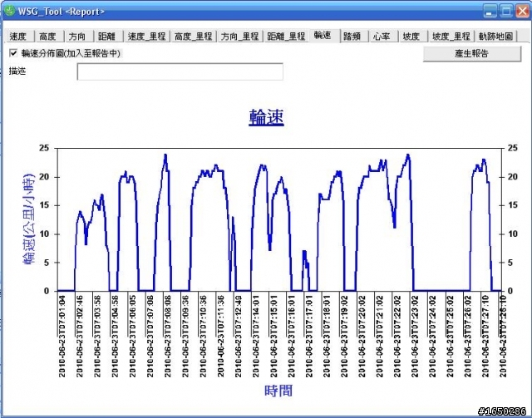Image resolution: width=532 pixels, height=418 pixels.
Task: Switch to the 高度 tab
Action: [49, 36]
